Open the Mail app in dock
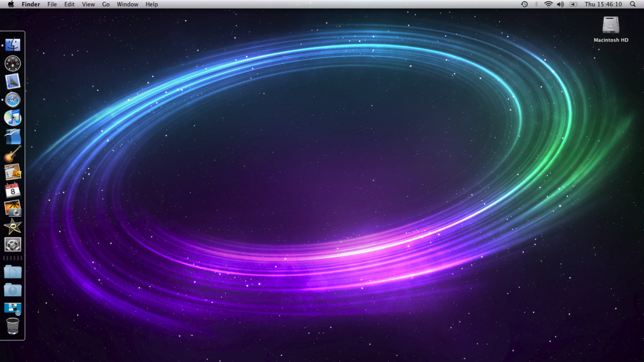 pos(13,81)
